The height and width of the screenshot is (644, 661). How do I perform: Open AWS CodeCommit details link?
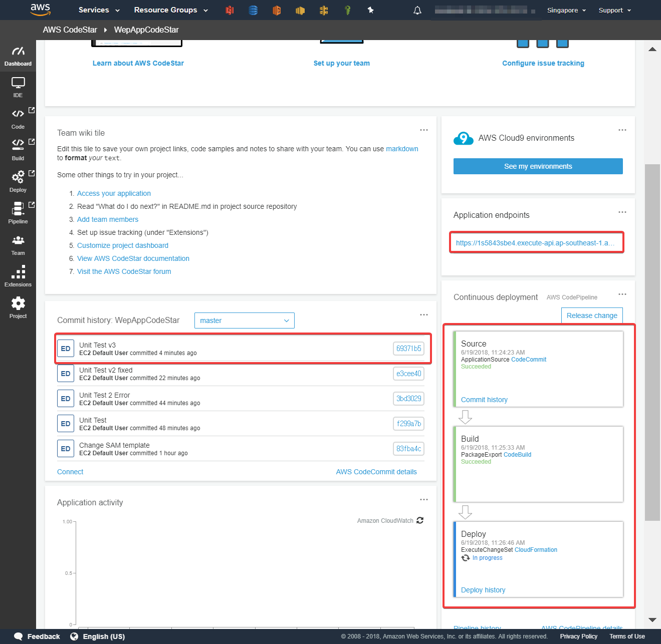(376, 472)
